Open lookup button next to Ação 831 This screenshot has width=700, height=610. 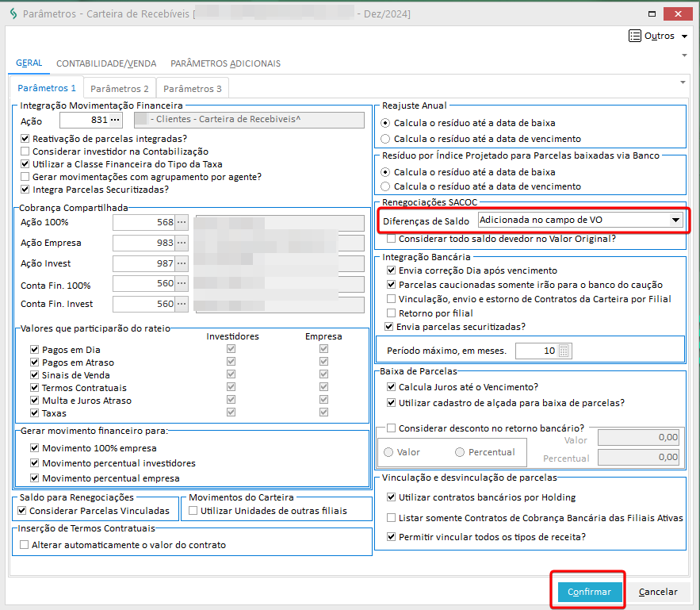115,120
